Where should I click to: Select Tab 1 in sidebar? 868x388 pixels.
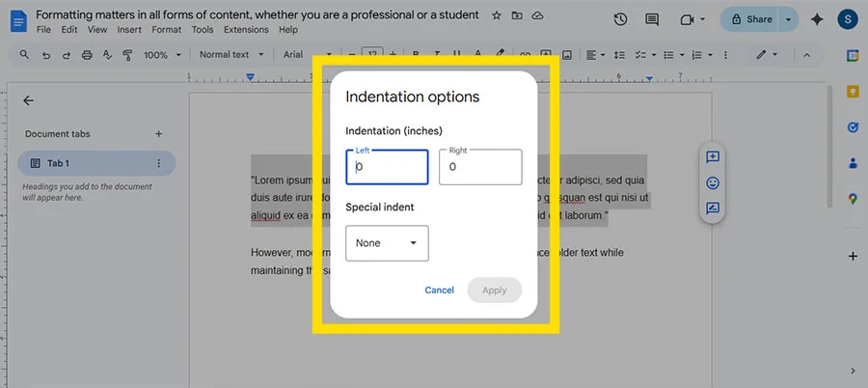(x=96, y=163)
